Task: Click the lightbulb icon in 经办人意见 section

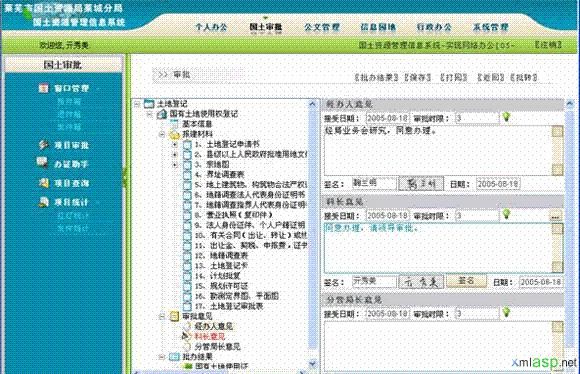Action: [506, 117]
